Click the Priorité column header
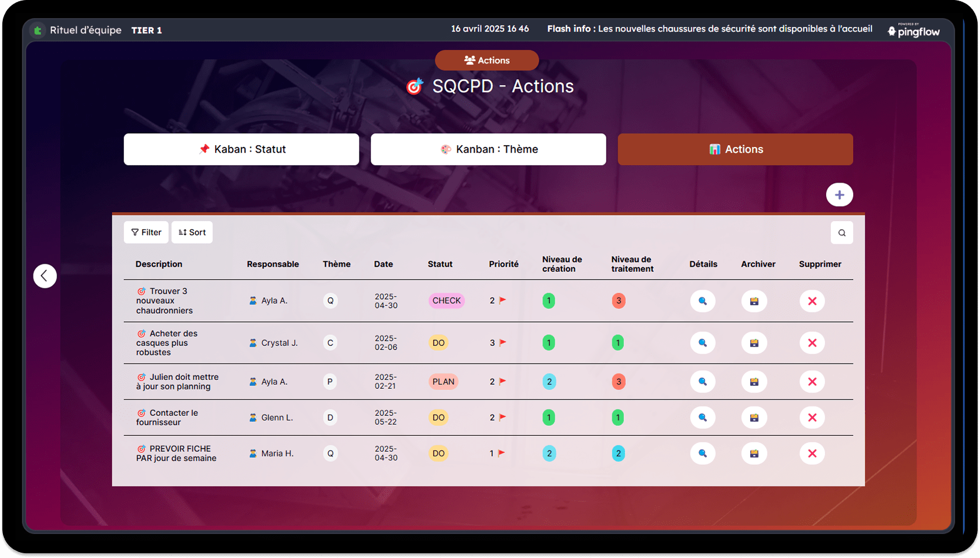 504,264
